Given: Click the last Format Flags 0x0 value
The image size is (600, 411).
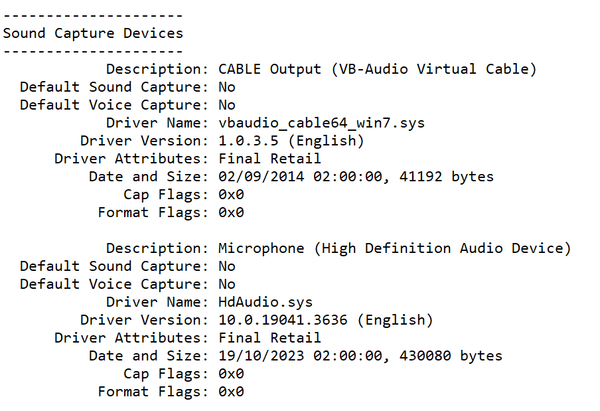Looking at the screenshot, I should [231, 392].
